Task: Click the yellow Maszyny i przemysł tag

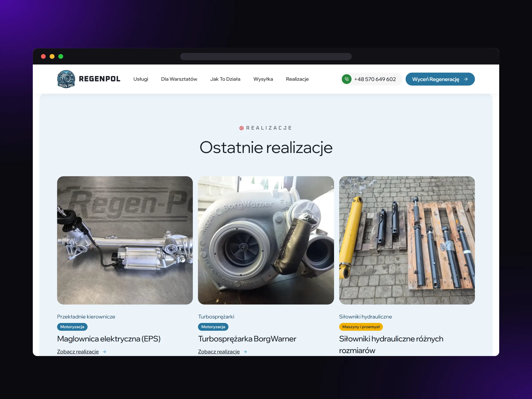Action: [361, 327]
